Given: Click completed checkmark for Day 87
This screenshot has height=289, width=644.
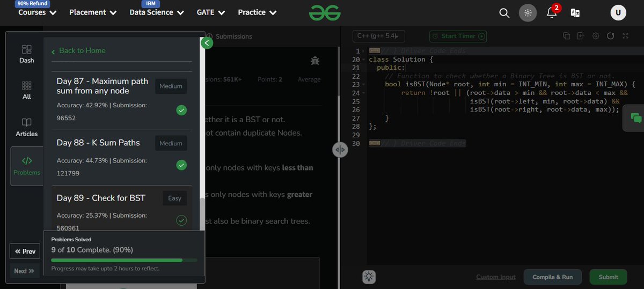Looking at the screenshot, I should pyautogui.click(x=181, y=110).
